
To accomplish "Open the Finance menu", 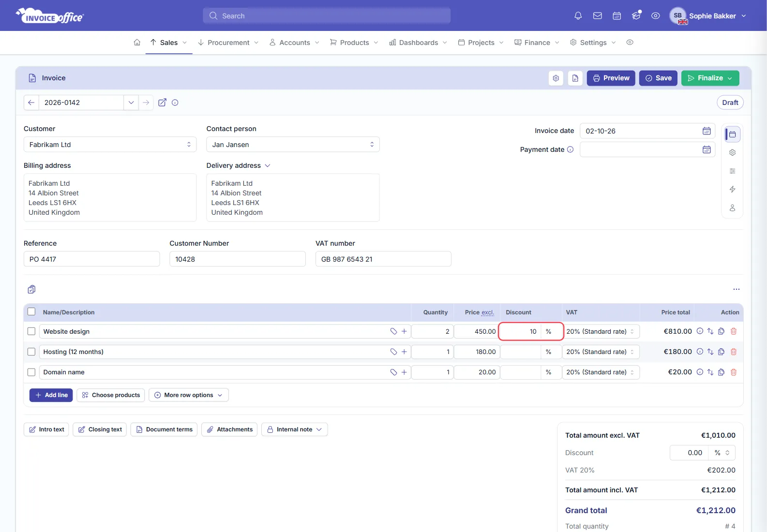I will tap(537, 43).
